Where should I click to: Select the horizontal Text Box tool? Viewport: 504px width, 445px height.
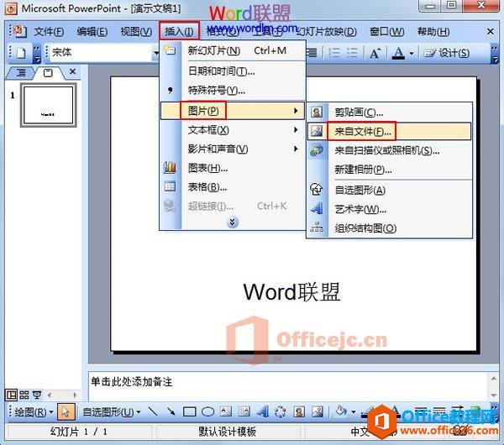click(226, 411)
